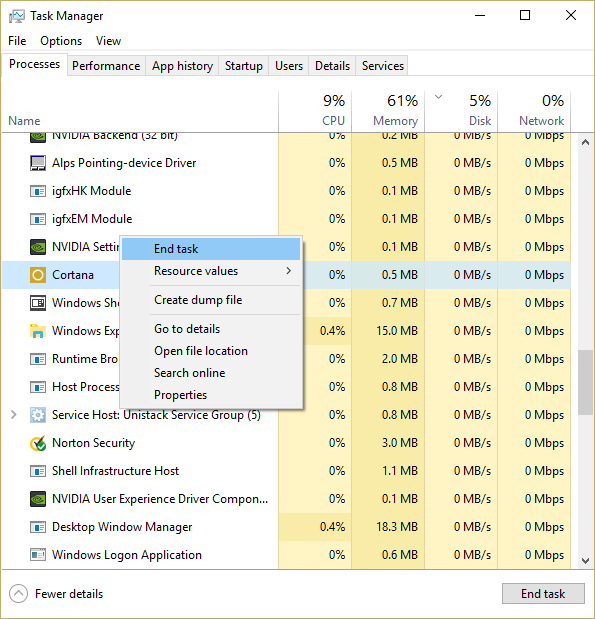Click the Alps Pointing-device Driver icon

tap(38, 163)
